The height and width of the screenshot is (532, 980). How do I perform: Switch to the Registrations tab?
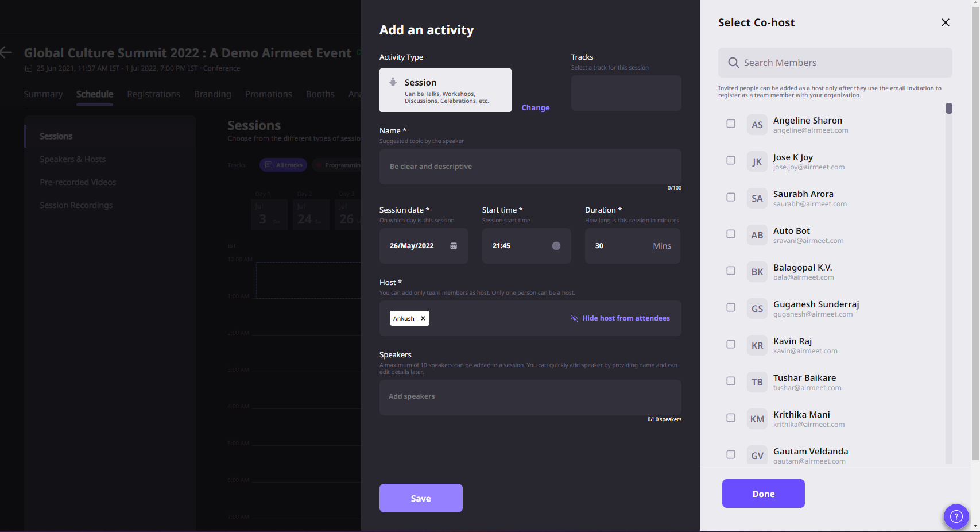[x=154, y=94]
